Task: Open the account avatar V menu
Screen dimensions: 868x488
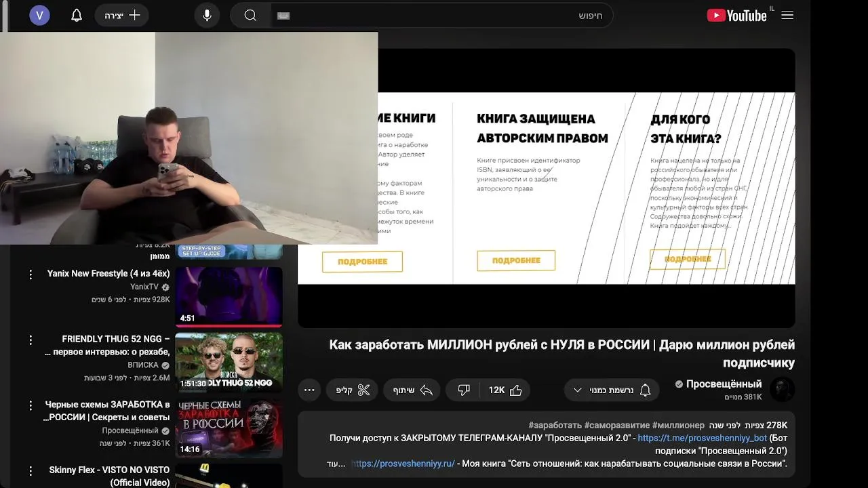Action: click(x=39, y=15)
